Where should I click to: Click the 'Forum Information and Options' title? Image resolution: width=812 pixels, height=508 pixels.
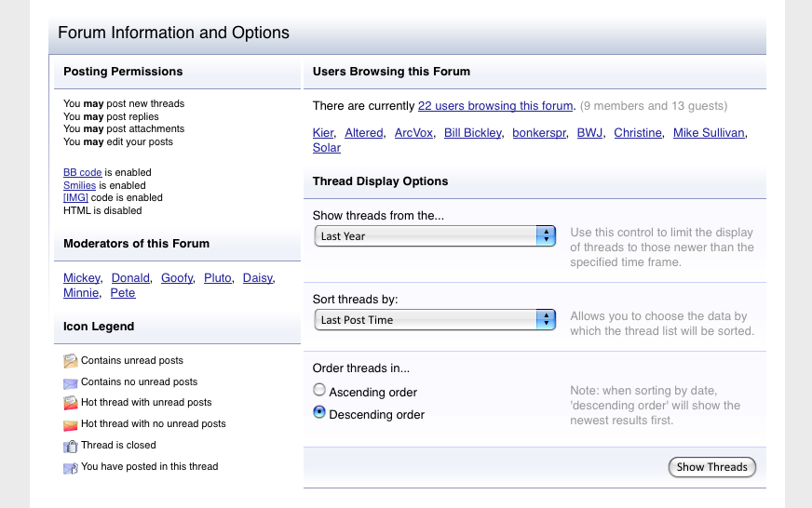pos(173,33)
